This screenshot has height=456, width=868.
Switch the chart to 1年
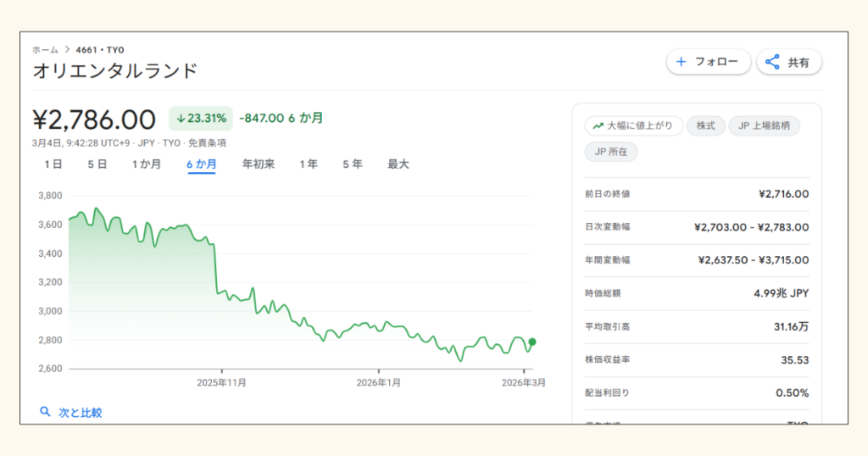[309, 164]
